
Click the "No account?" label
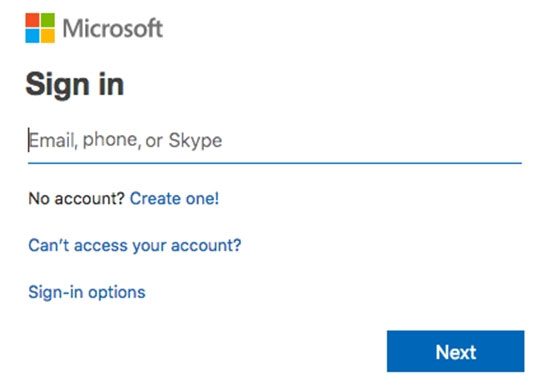76,199
